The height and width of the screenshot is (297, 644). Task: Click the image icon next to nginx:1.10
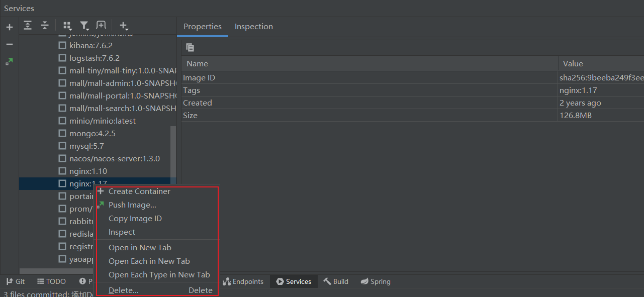[62, 171]
